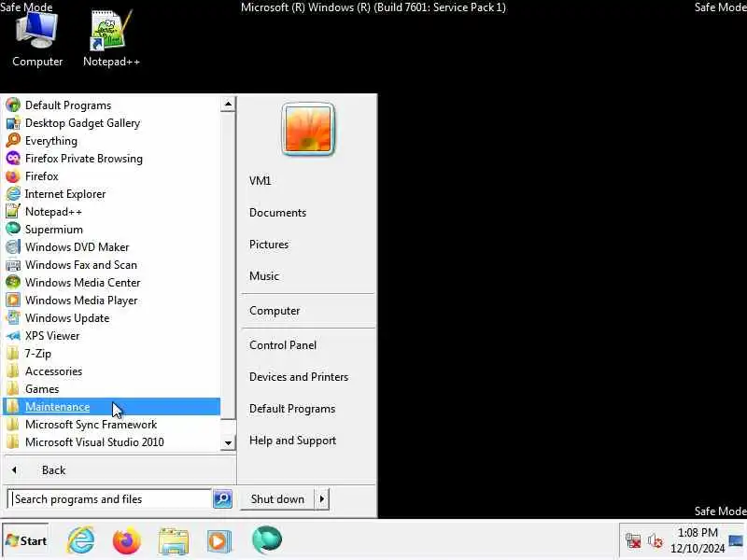
Task: Expand the Accessories folder
Action: (111, 371)
